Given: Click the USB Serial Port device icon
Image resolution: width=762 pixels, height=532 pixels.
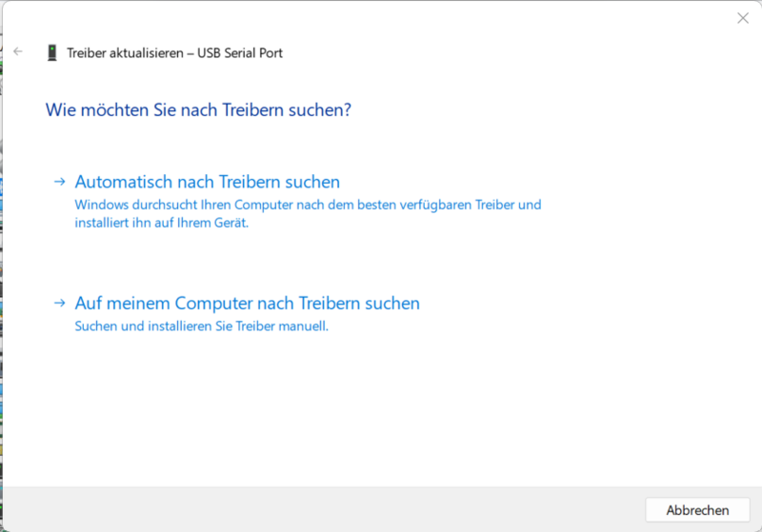Looking at the screenshot, I should pyautogui.click(x=51, y=52).
